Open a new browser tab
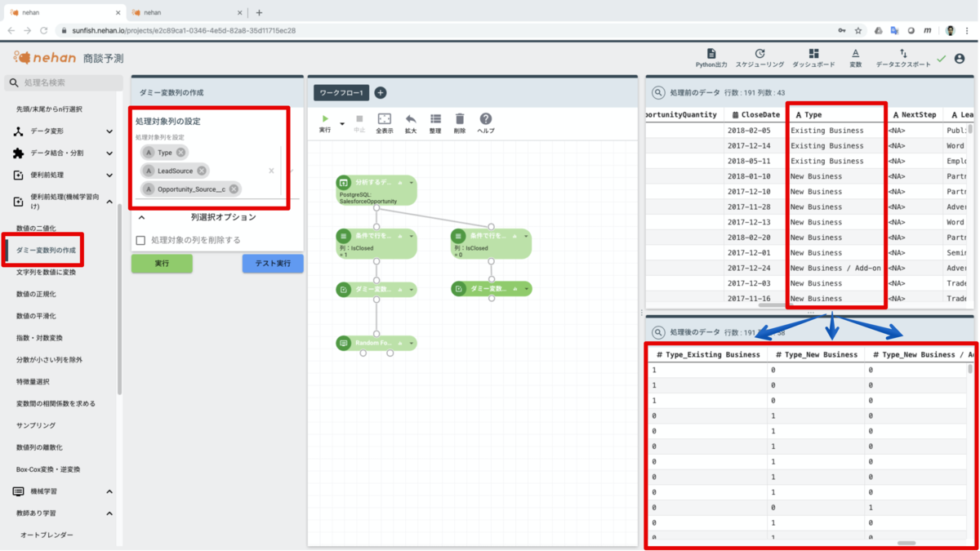 pyautogui.click(x=259, y=12)
